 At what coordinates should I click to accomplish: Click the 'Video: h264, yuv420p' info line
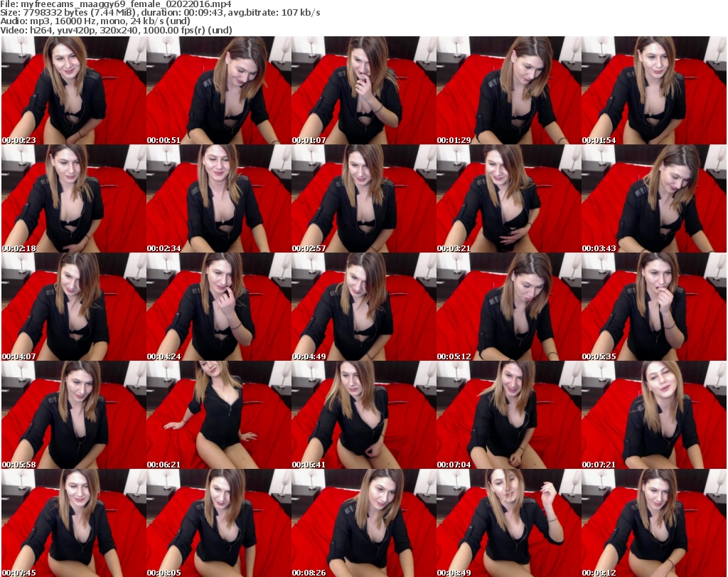[x=116, y=30]
